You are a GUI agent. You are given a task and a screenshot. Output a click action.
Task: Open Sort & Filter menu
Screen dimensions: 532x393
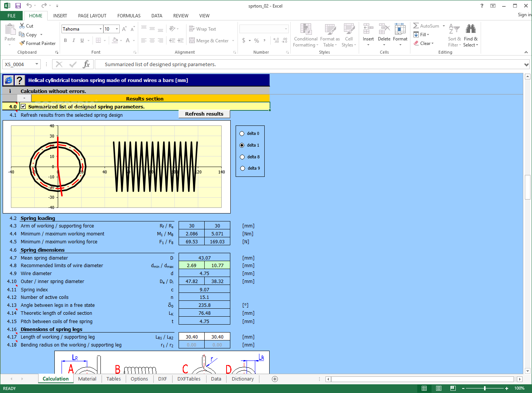[454, 36]
